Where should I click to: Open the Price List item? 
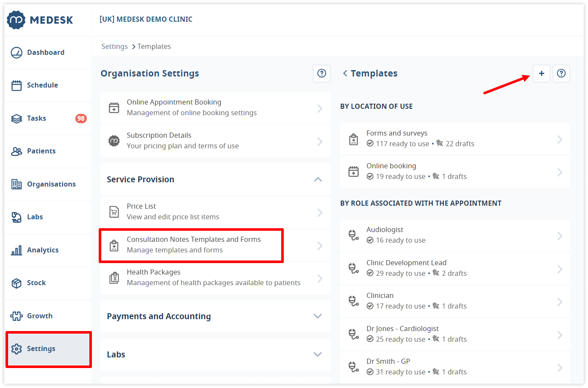coord(215,212)
